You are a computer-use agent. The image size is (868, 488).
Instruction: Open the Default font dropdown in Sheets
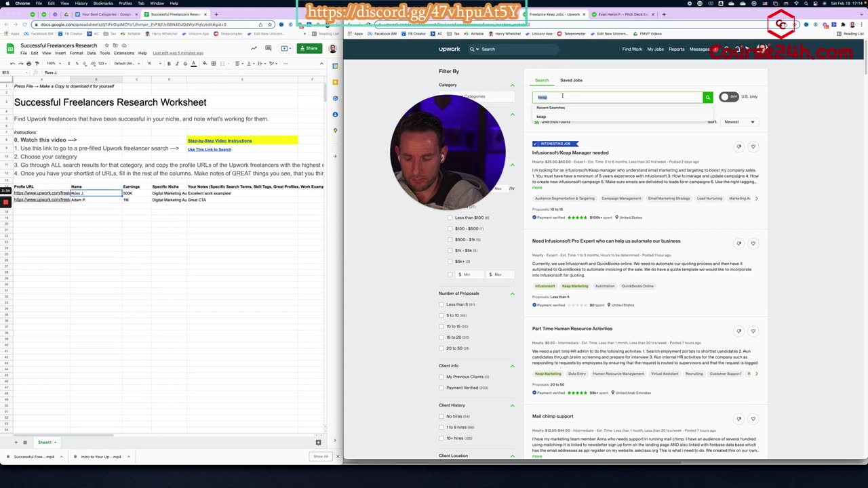tap(127, 64)
